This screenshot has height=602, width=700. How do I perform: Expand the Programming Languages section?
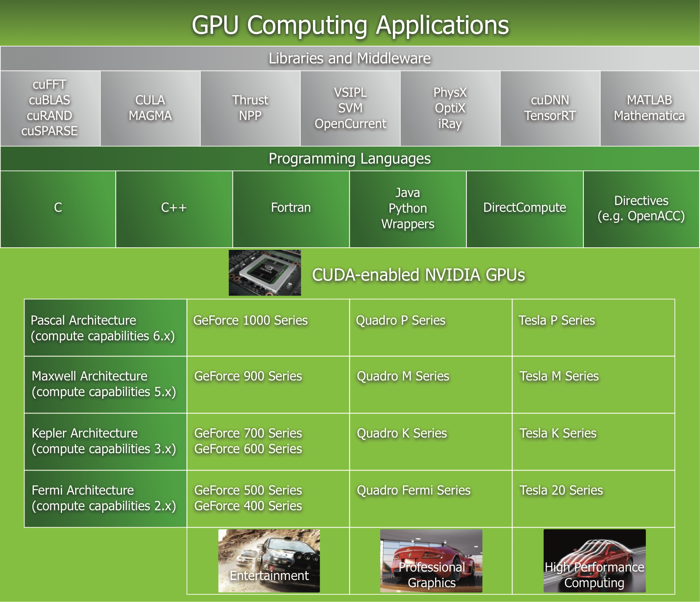[350, 159]
